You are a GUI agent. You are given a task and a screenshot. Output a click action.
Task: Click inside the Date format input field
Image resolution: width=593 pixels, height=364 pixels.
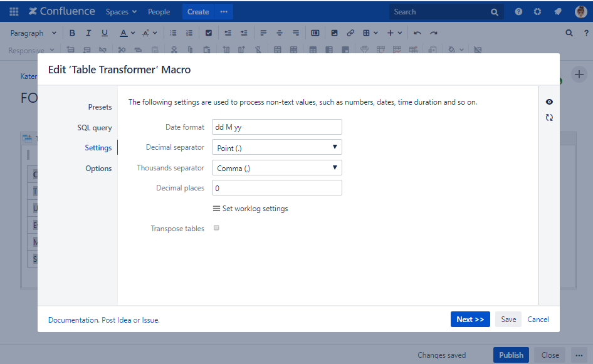[x=276, y=127]
